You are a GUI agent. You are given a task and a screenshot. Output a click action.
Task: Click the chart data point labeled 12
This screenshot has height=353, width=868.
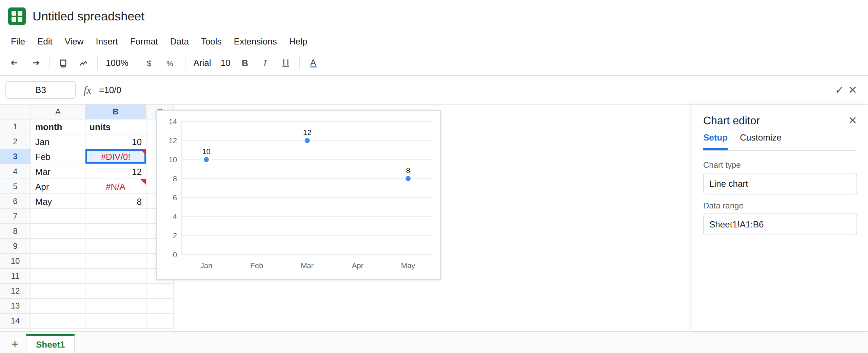pyautogui.click(x=307, y=141)
